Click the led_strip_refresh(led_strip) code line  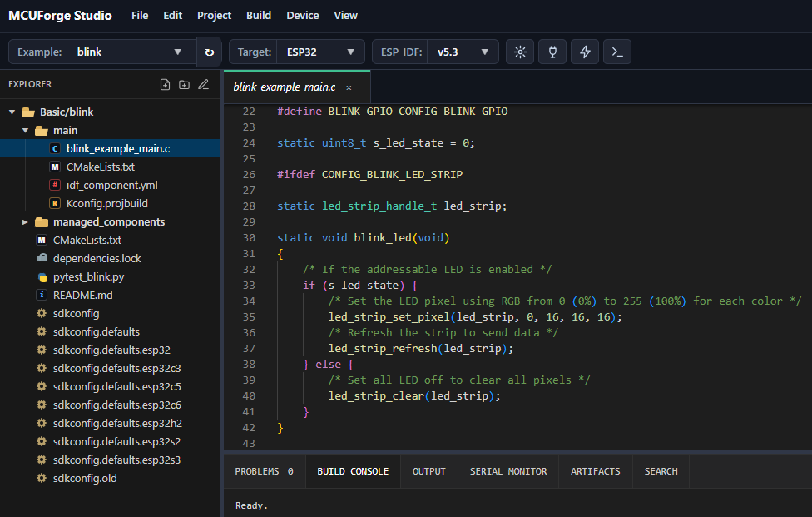click(420, 349)
